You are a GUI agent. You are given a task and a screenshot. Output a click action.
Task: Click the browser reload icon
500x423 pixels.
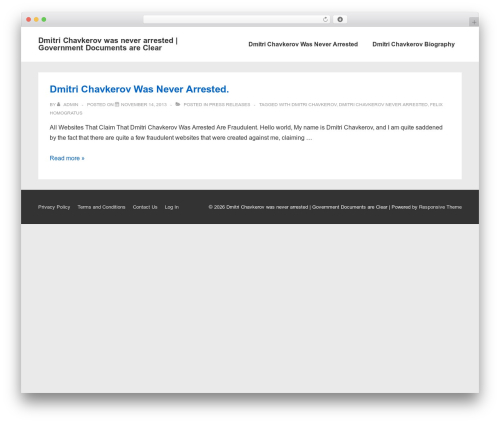[x=325, y=20]
